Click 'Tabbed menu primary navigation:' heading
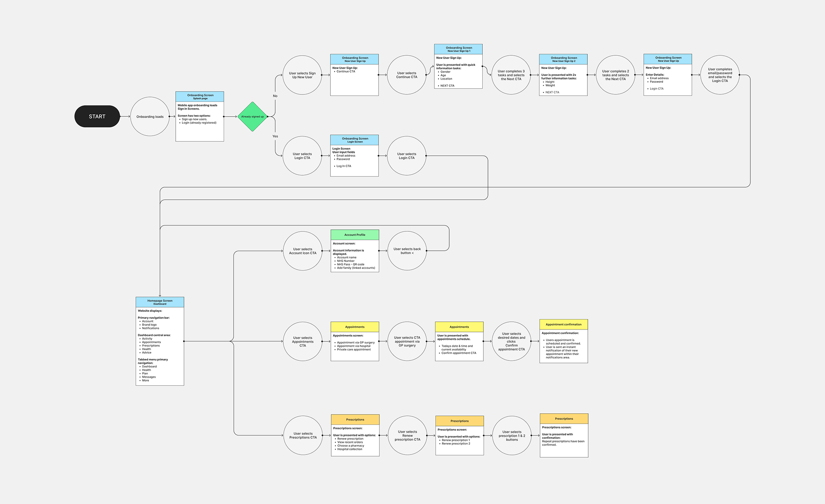 click(x=153, y=361)
